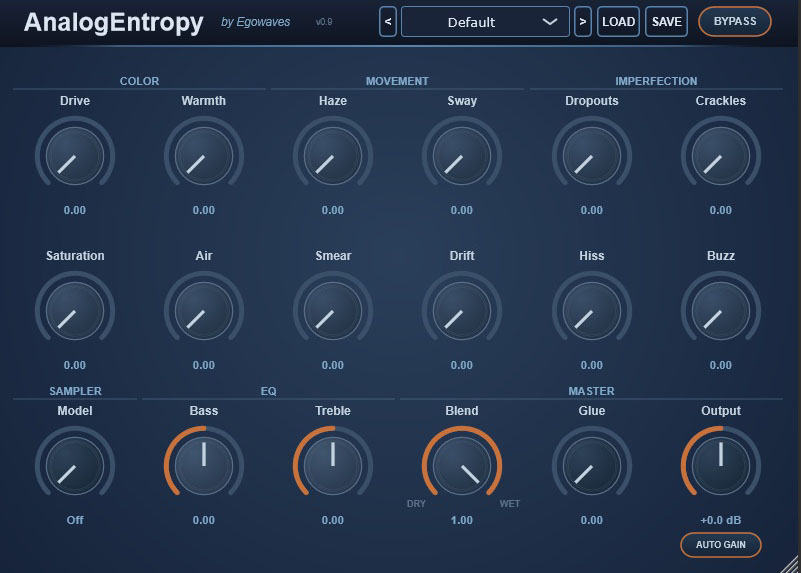
Task: Click the EQ section header
Action: 268,391
